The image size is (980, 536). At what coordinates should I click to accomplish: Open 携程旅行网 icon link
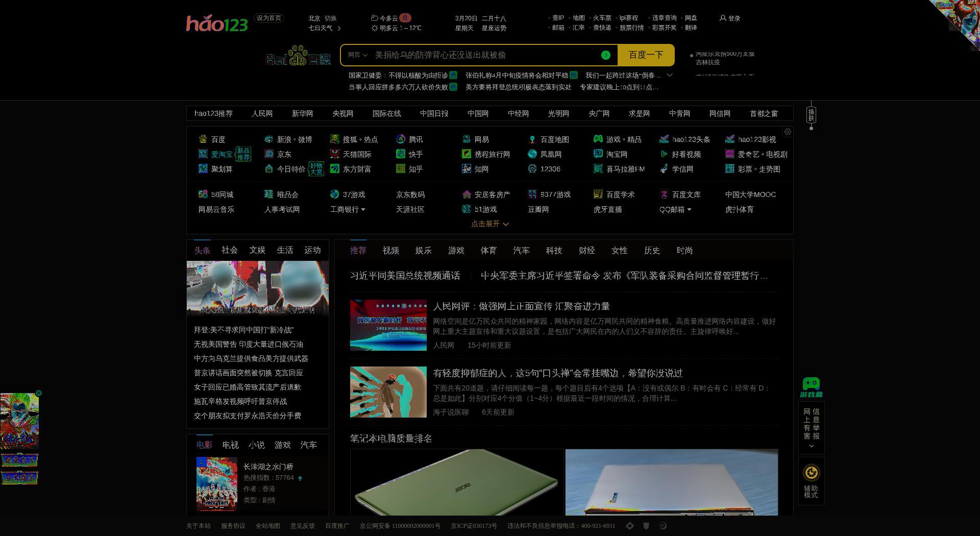click(466, 154)
